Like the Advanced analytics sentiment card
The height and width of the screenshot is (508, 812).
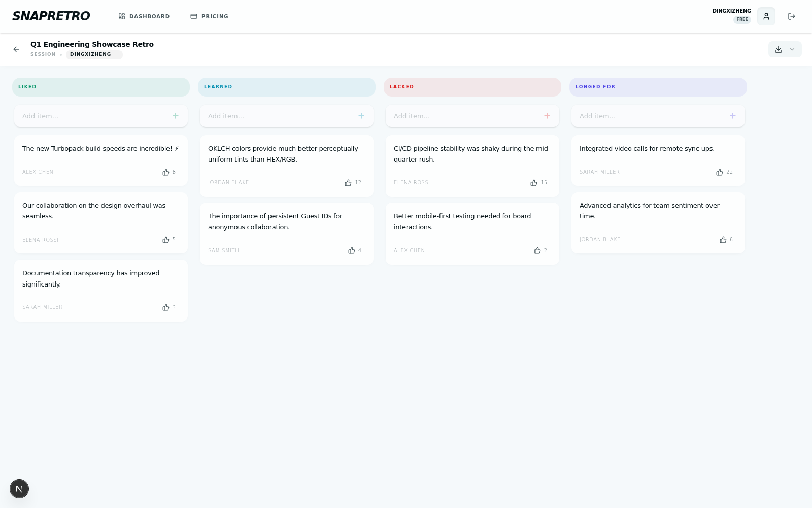point(723,240)
